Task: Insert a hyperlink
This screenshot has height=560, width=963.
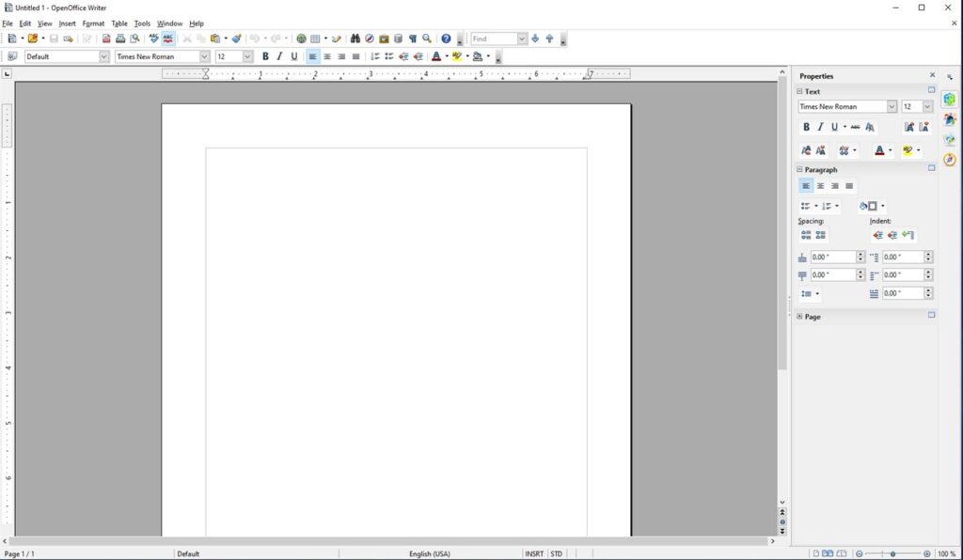Action: coord(303,39)
